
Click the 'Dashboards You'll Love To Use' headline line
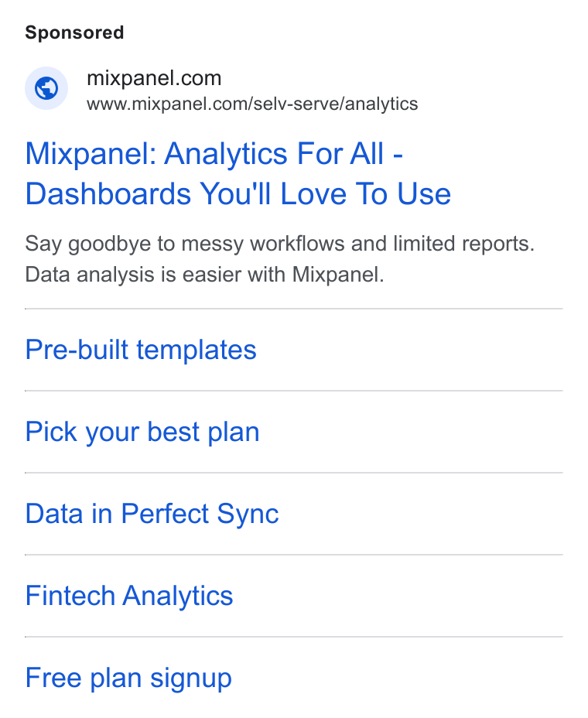[x=238, y=193]
